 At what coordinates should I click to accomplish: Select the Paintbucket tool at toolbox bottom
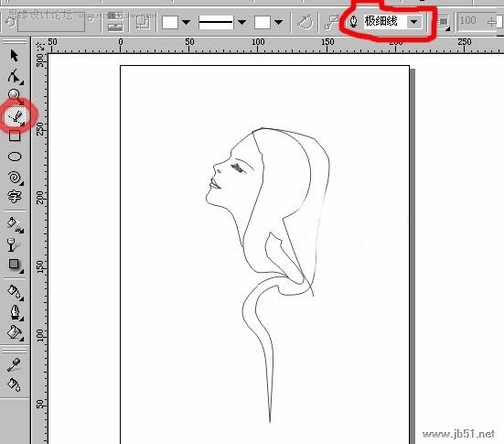pyautogui.click(x=14, y=384)
